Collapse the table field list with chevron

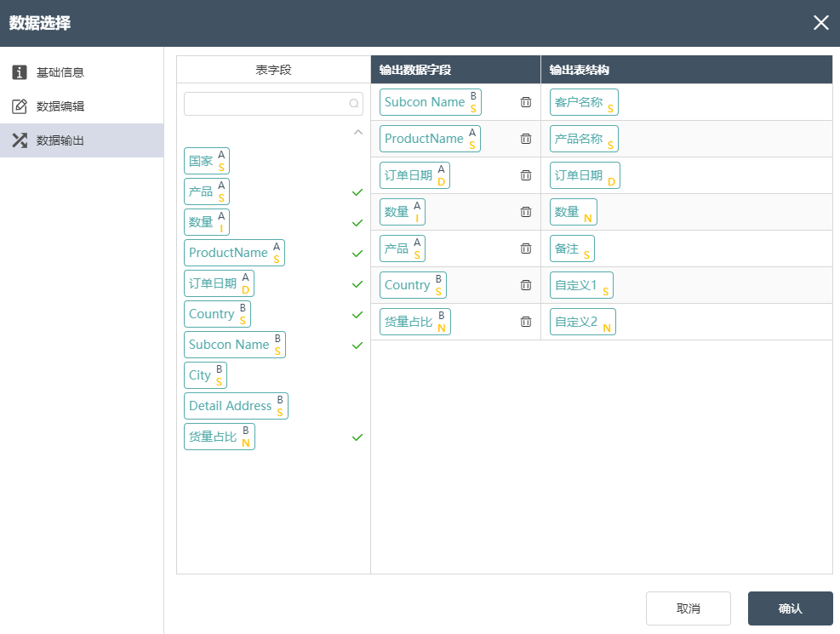pyautogui.click(x=357, y=132)
